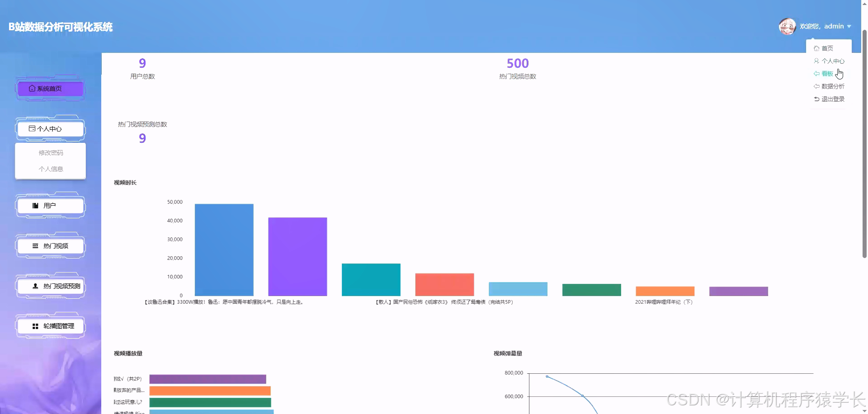Screen dimensions: 868x414
Task: Click the admin avatar picture
Action: [787, 26]
